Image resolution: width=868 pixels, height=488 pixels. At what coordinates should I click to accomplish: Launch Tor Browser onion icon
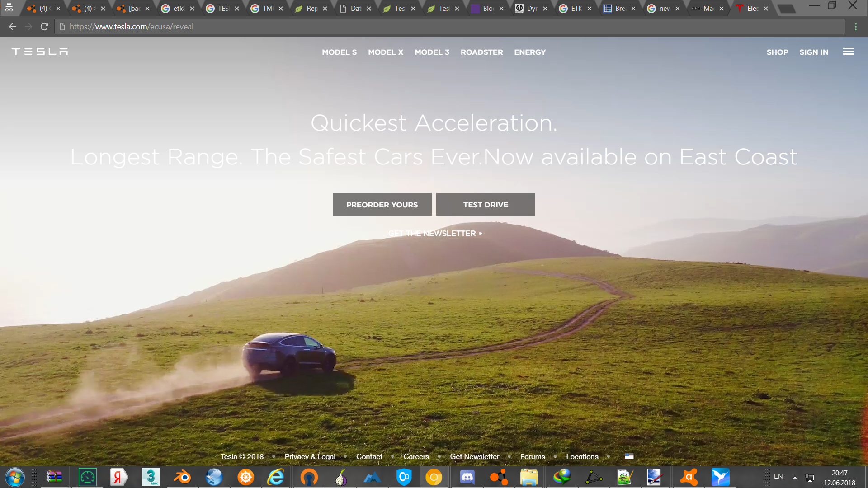click(x=341, y=477)
